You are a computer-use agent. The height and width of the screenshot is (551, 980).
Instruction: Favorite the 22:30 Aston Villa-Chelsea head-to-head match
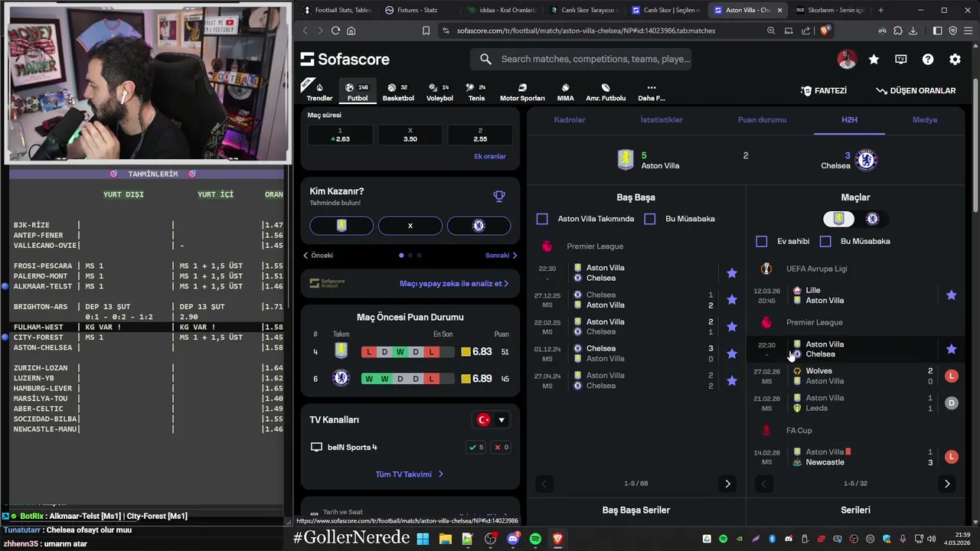pos(732,273)
